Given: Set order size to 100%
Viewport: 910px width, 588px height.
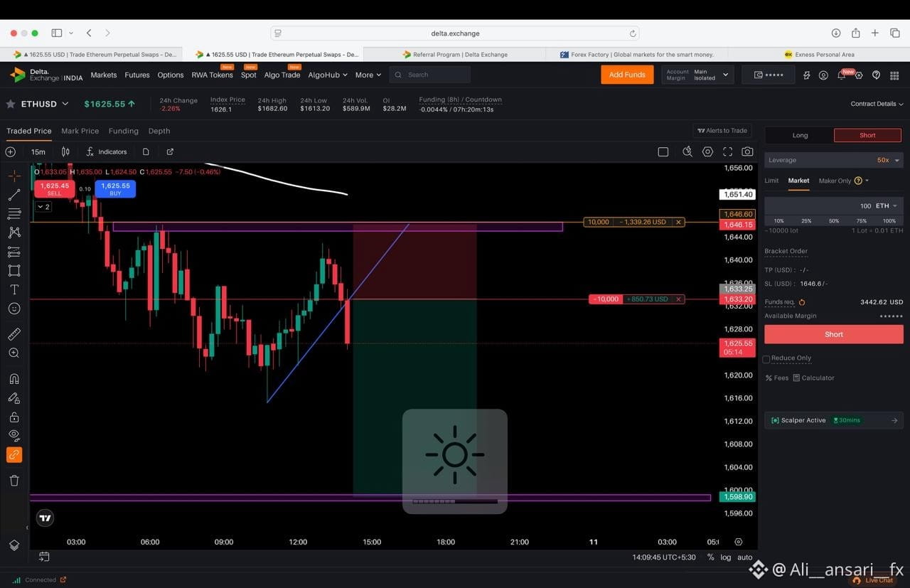Looking at the screenshot, I should tap(889, 221).
